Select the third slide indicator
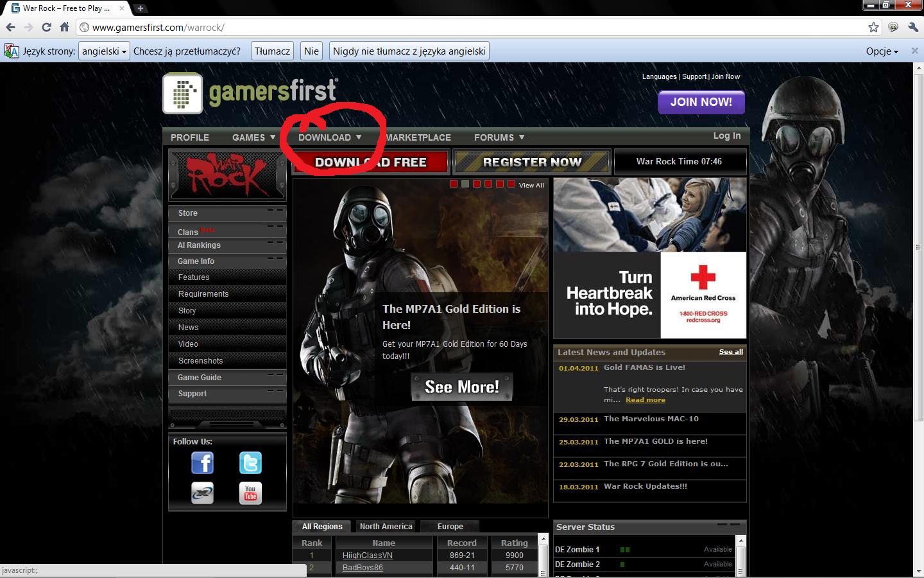Viewport: 924px width, 578px height. point(477,184)
